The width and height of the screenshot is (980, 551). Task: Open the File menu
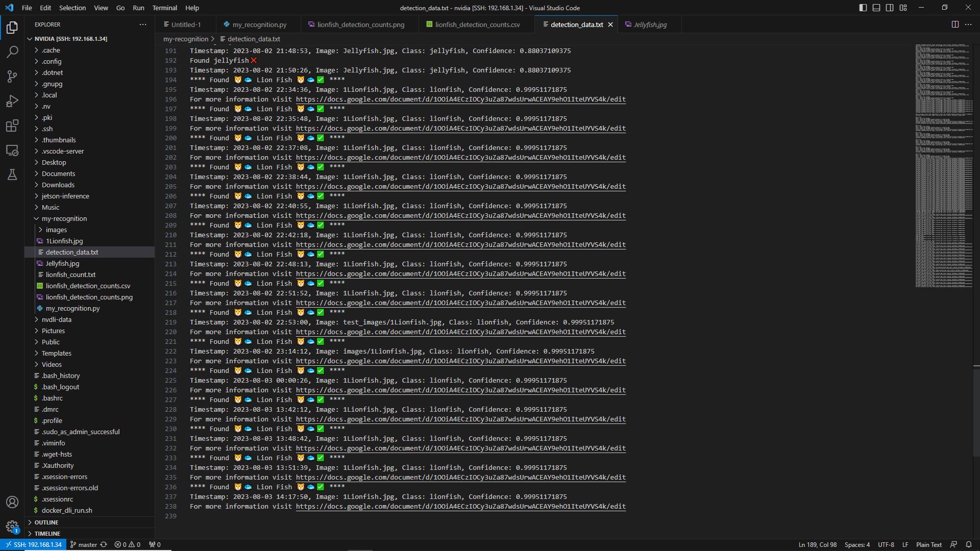pos(27,8)
